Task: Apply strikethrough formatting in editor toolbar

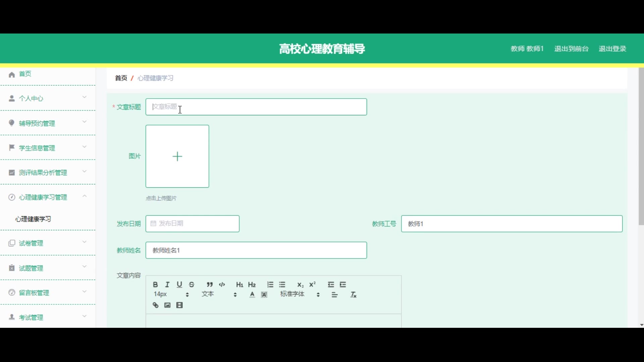Action: pyautogui.click(x=192, y=285)
